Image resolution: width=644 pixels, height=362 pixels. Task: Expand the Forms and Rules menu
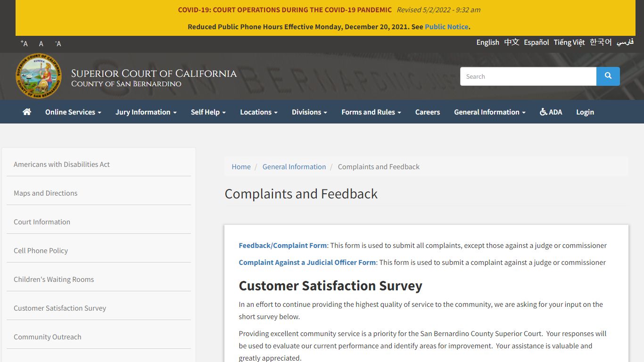[372, 112]
